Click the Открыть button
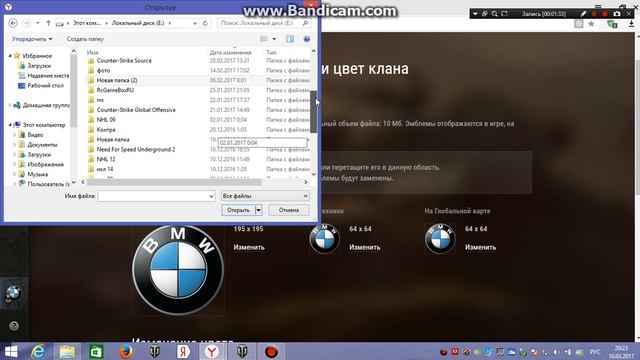This screenshot has height=360, width=640. [x=238, y=210]
